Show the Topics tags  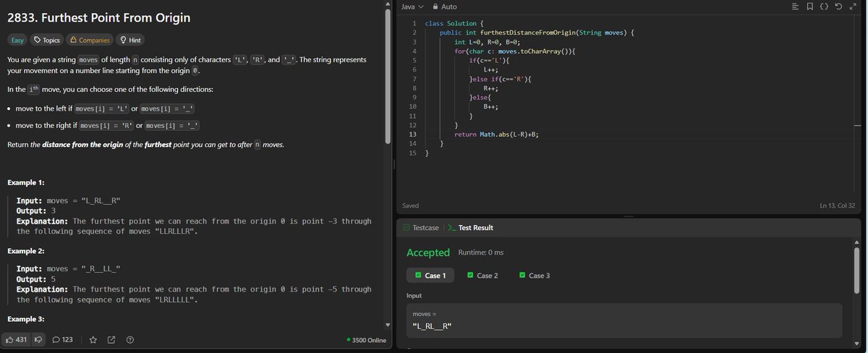[48, 40]
